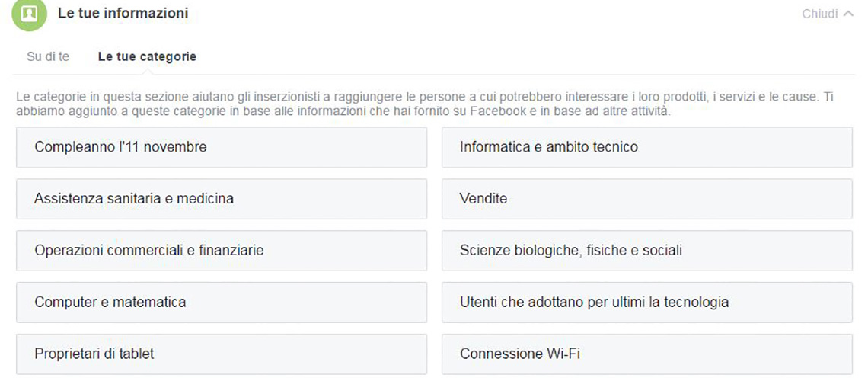Open the Le tue informazioni section header
The width and height of the screenshot is (868, 378).
pyautogui.click(x=123, y=13)
